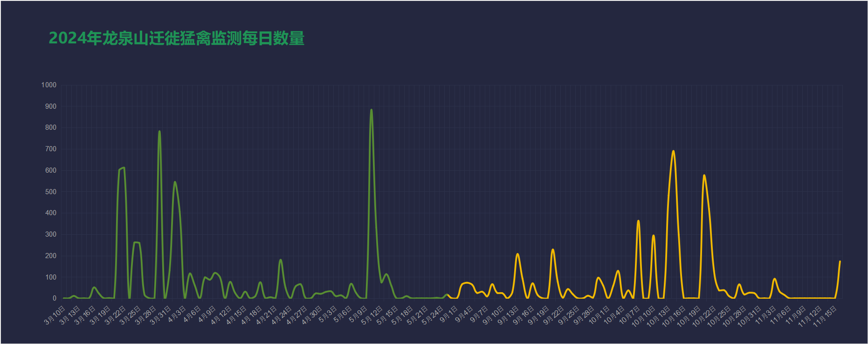Click the x-axis label 4月27日
This screenshot has height=344, width=868.
pos(297,315)
